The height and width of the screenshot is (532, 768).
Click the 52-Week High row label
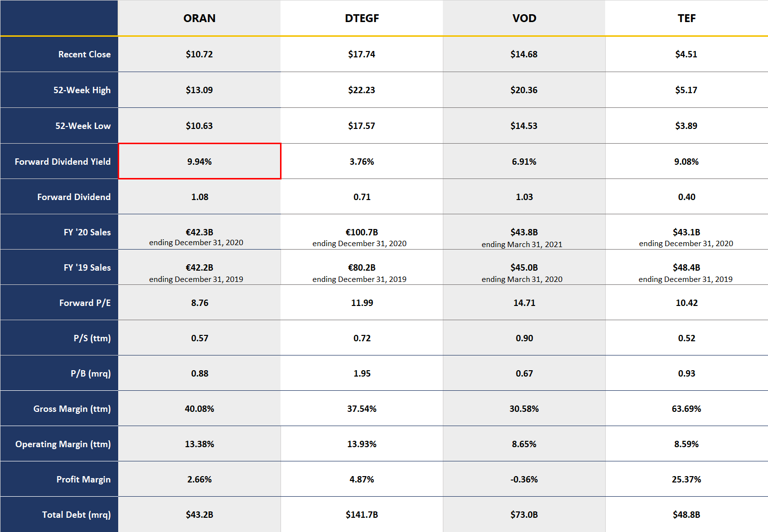click(82, 90)
